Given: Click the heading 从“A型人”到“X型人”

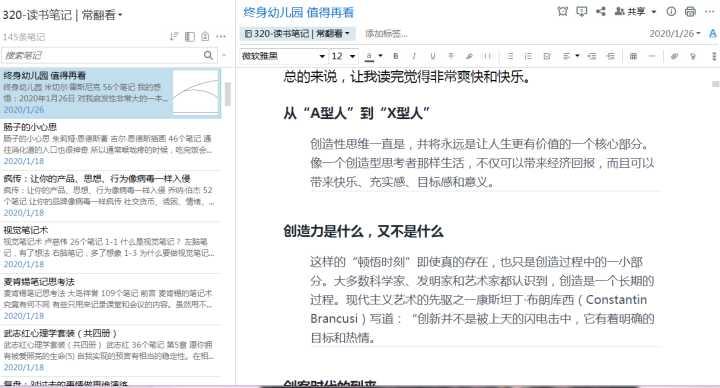Looking at the screenshot, I should (357, 113).
